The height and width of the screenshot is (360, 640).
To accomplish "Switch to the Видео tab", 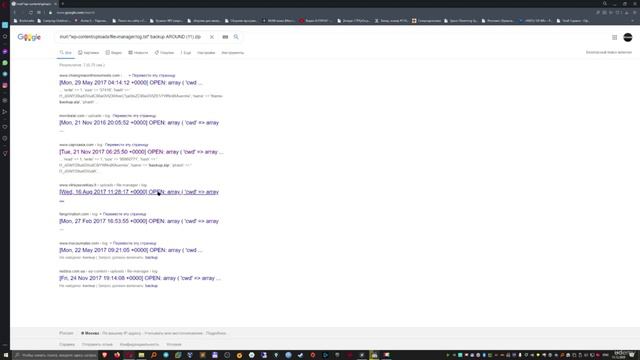I will pyautogui.click(x=113, y=53).
